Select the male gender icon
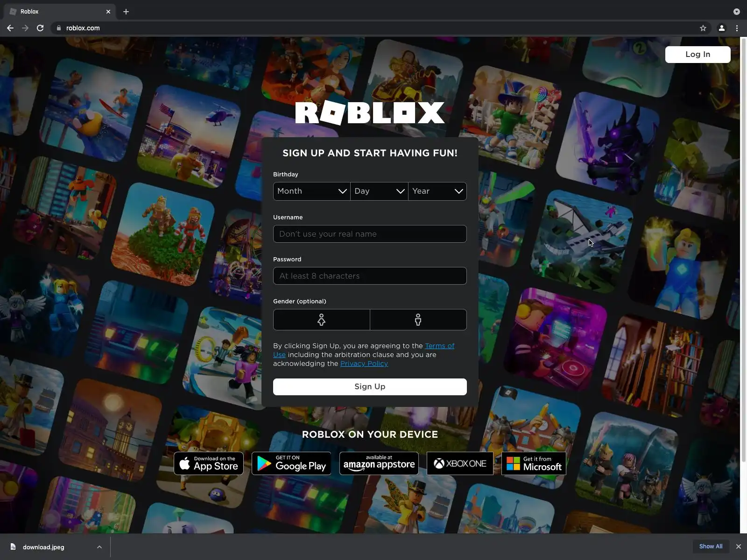The image size is (747, 560). tap(418, 320)
